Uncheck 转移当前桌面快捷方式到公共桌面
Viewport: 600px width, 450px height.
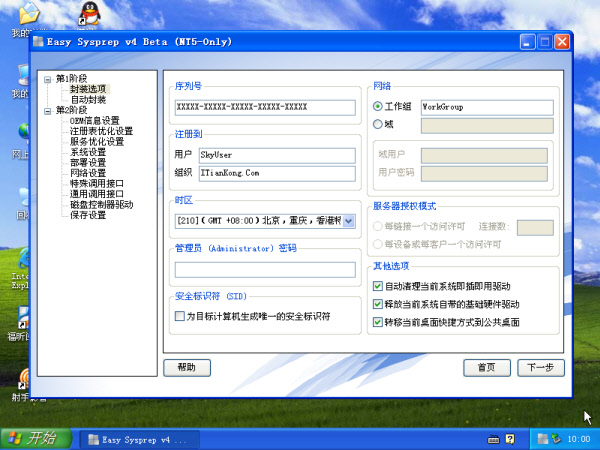point(378,322)
